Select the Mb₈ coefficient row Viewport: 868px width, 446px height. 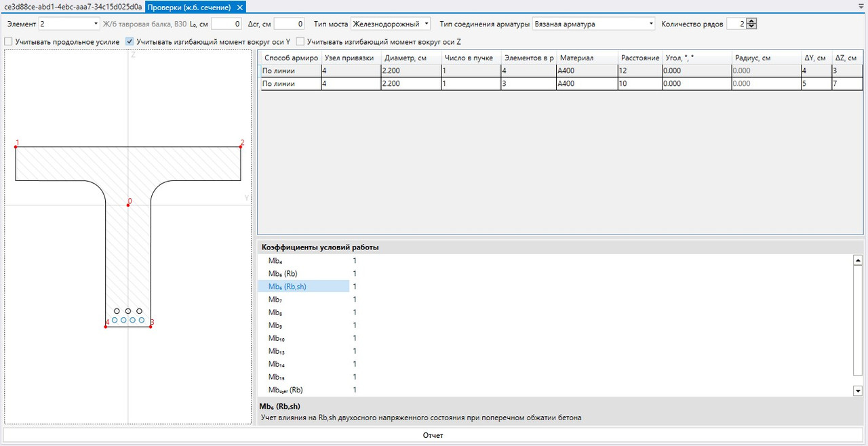pyautogui.click(x=555, y=312)
